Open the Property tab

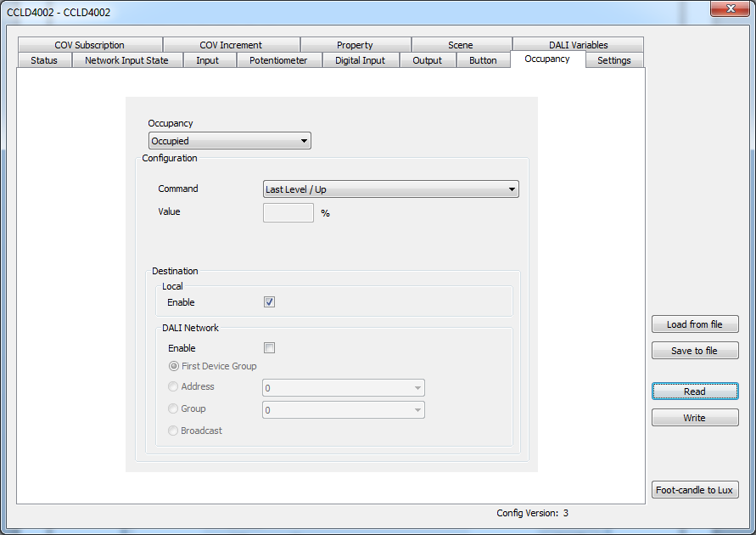tap(355, 45)
